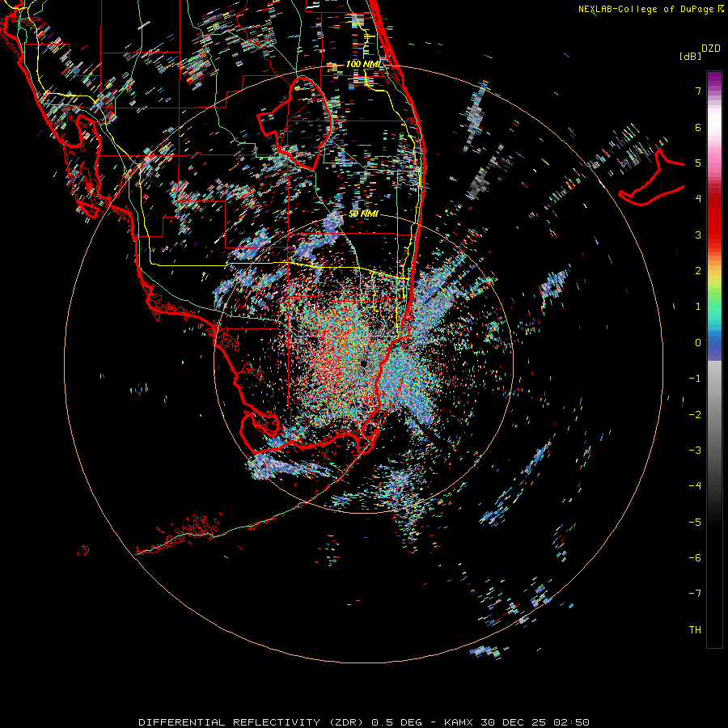The height and width of the screenshot is (728, 728).
Task: Select the positive 4 scale value
Action: pos(698,199)
